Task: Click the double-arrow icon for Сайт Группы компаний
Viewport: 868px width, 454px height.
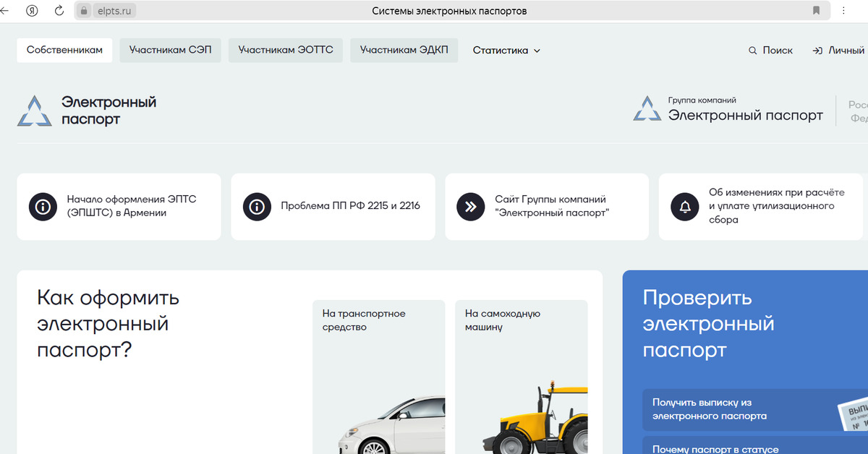Action: click(471, 206)
